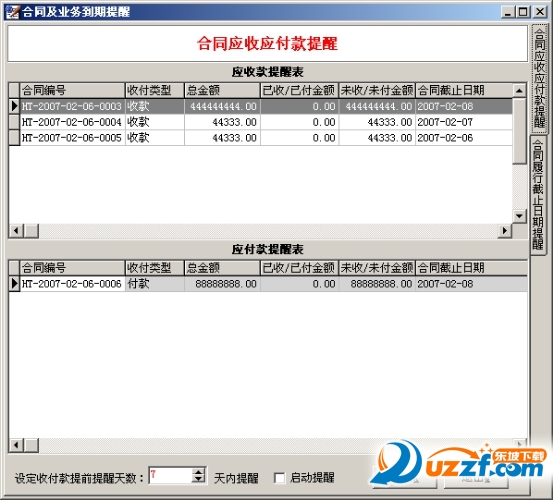Click the 444444444.00 total amount cell
554x501 pixels.
(x=222, y=106)
